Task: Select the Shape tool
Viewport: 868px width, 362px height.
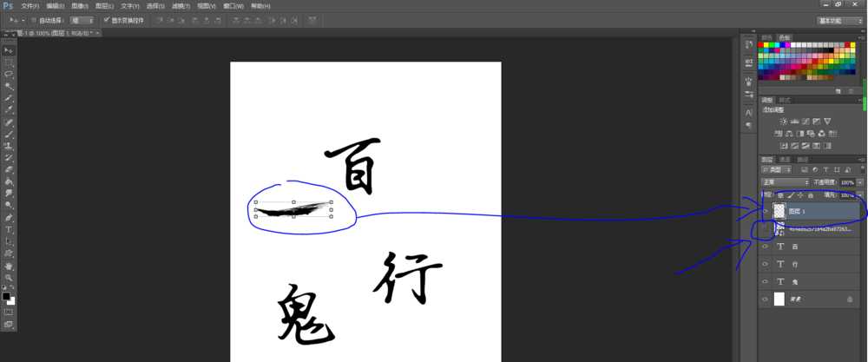Action: coord(9,253)
